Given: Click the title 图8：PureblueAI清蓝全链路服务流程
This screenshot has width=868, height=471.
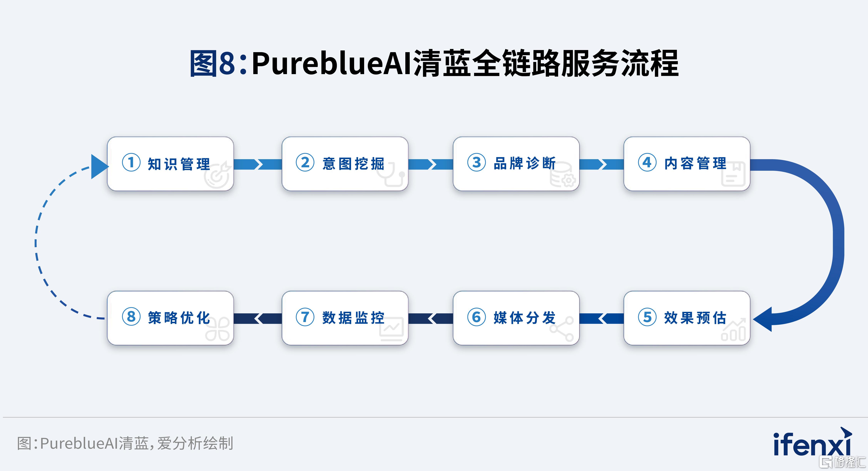Looking at the screenshot, I should click(434, 63).
